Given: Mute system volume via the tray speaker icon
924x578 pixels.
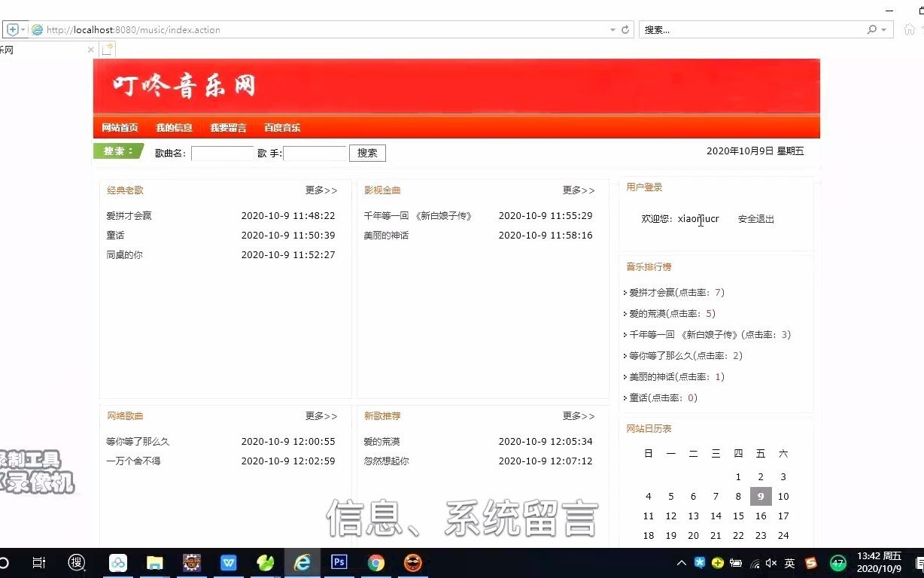Looking at the screenshot, I should pos(771,562).
